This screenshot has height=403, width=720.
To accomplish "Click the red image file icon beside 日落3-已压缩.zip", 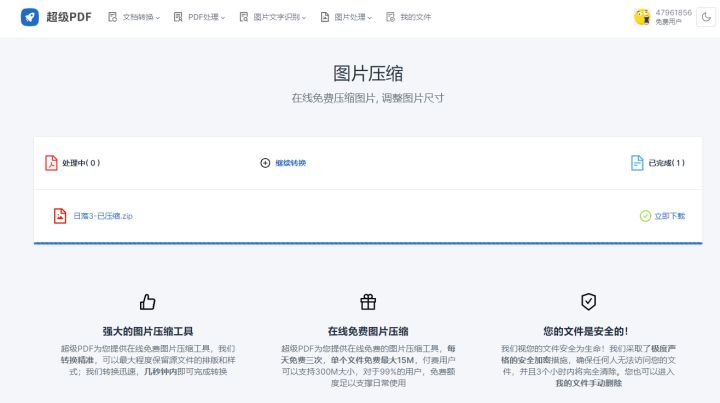I will pos(60,216).
